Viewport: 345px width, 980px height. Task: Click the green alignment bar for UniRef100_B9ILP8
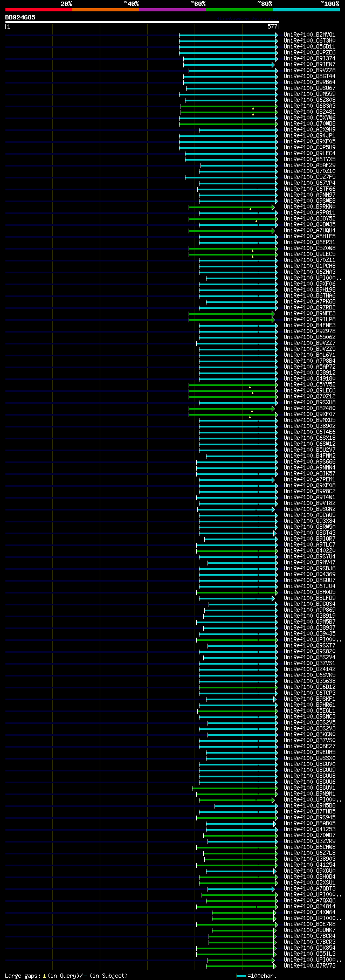click(232, 320)
